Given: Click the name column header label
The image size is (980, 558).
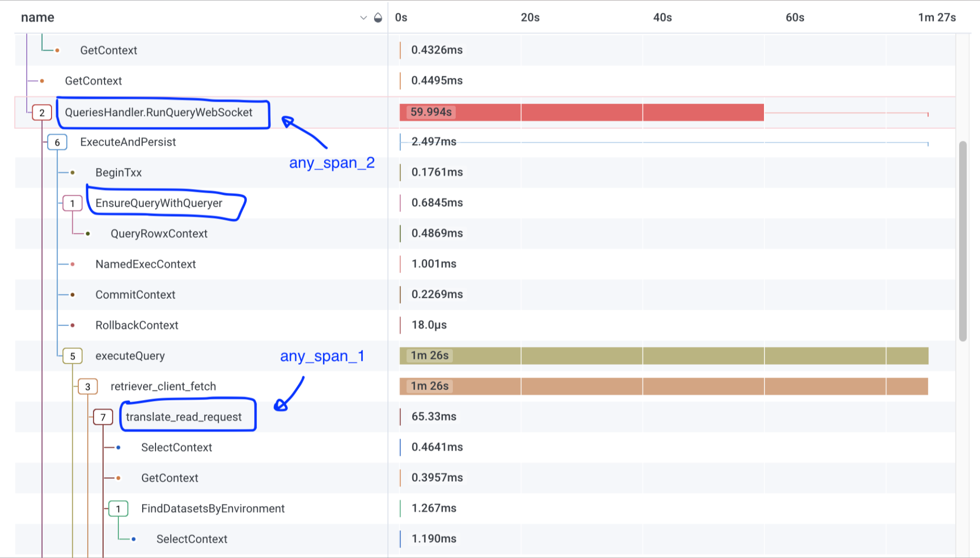Looking at the screenshot, I should click(38, 18).
